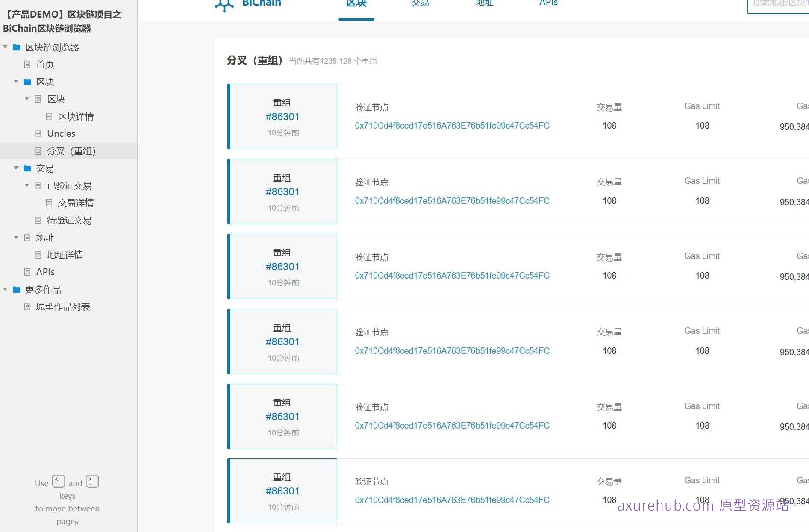The image size is (809, 532).
Task: Click the first 重组 #86301 block card
Action: pos(282,116)
